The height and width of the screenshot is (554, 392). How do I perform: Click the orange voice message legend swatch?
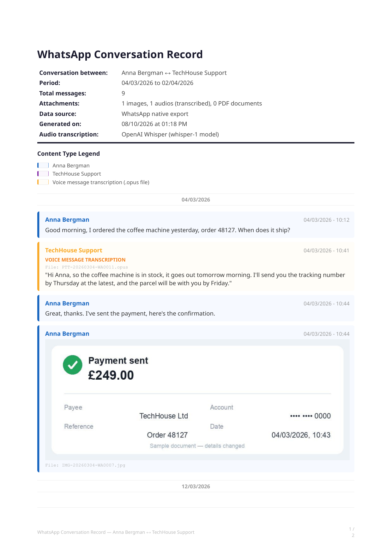tap(43, 182)
